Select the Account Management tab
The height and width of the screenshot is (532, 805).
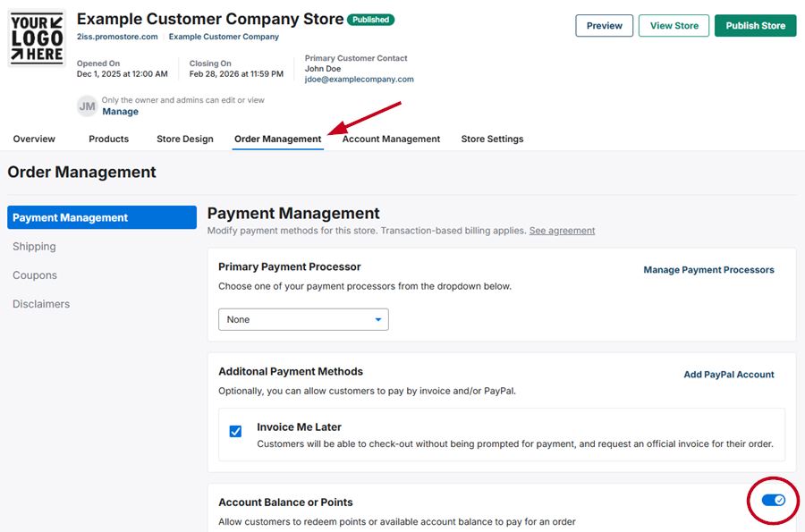tap(391, 139)
